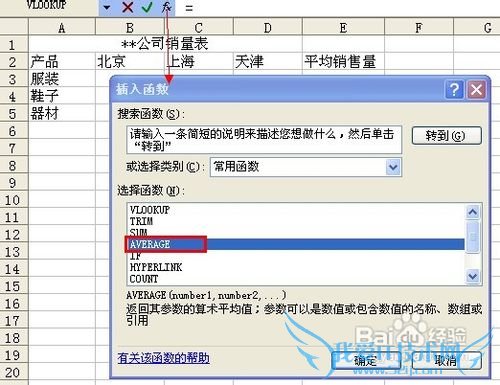Select HYPERLINK in the function list
500x385 pixels.
[295, 267]
